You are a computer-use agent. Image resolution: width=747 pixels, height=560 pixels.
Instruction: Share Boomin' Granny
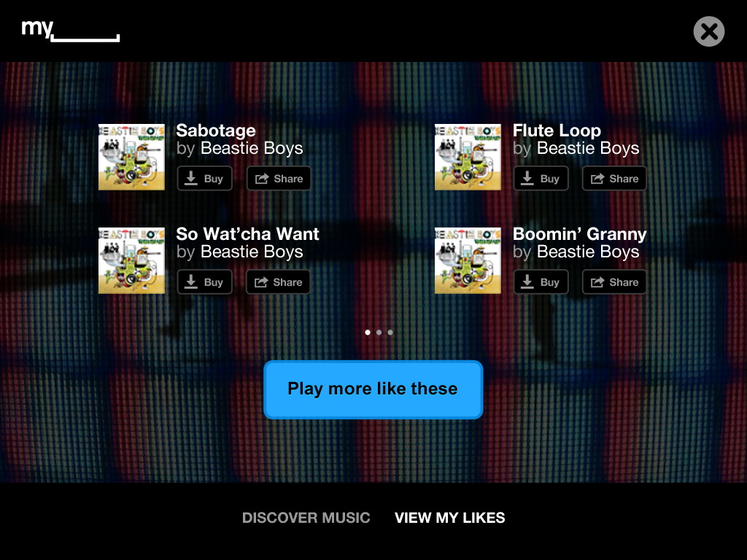(x=614, y=282)
